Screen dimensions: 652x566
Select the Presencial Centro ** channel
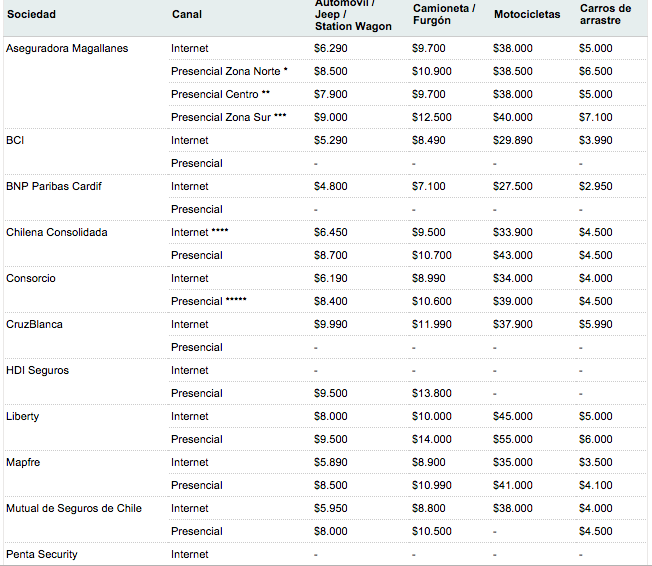coord(220,94)
